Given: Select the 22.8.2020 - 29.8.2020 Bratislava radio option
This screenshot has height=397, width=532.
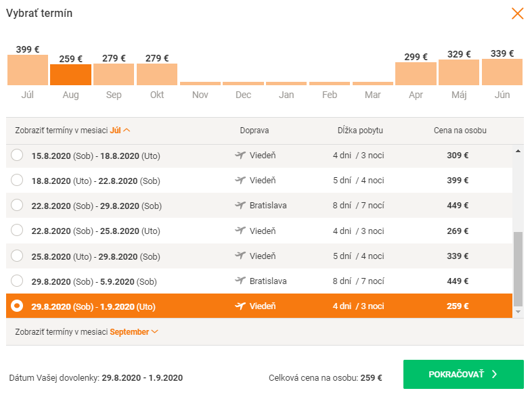Looking at the screenshot, I should tap(17, 205).
